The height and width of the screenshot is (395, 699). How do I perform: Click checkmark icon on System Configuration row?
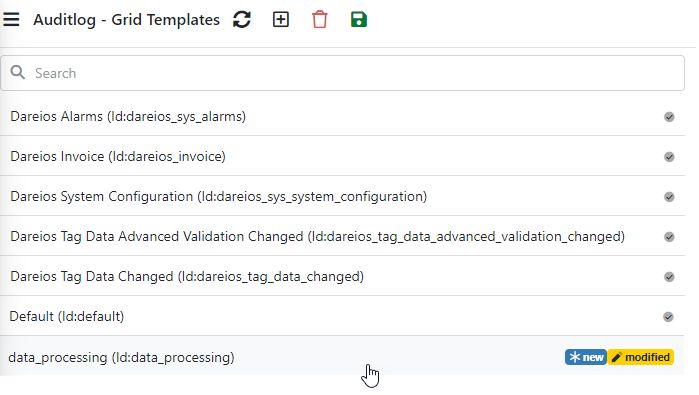[x=669, y=197]
